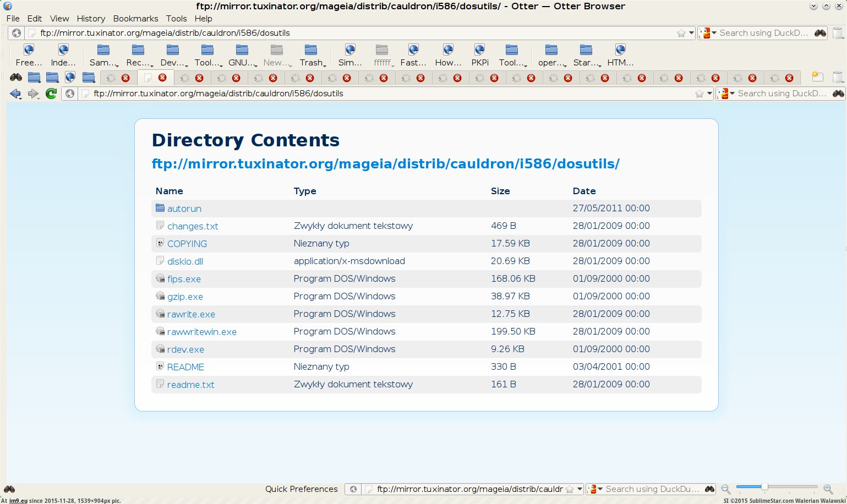847x504 pixels.
Task: Click bookmark star in navigation address bar
Action: click(x=700, y=94)
